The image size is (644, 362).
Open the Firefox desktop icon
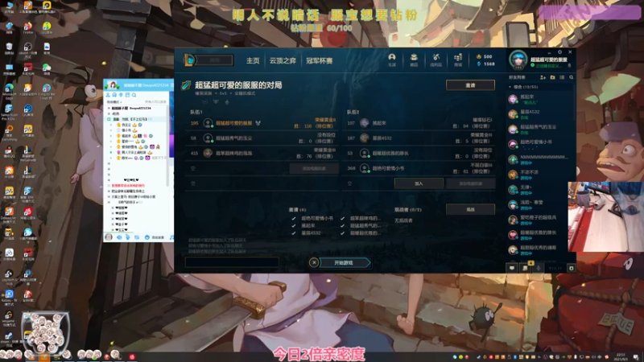click(27, 28)
